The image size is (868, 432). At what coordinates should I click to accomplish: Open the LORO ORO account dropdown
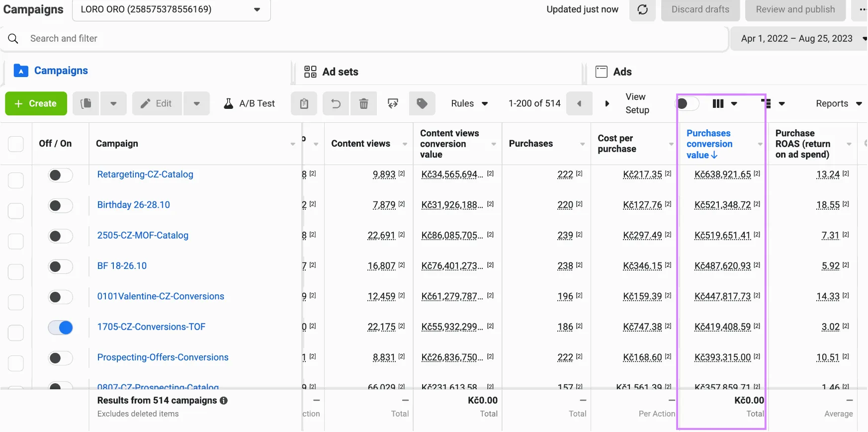click(172, 9)
